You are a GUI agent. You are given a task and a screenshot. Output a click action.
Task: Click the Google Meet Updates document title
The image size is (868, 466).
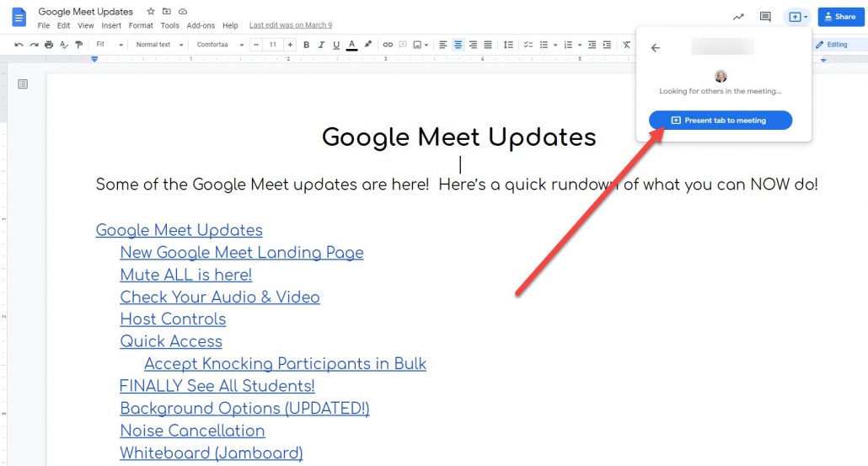(86, 12)
